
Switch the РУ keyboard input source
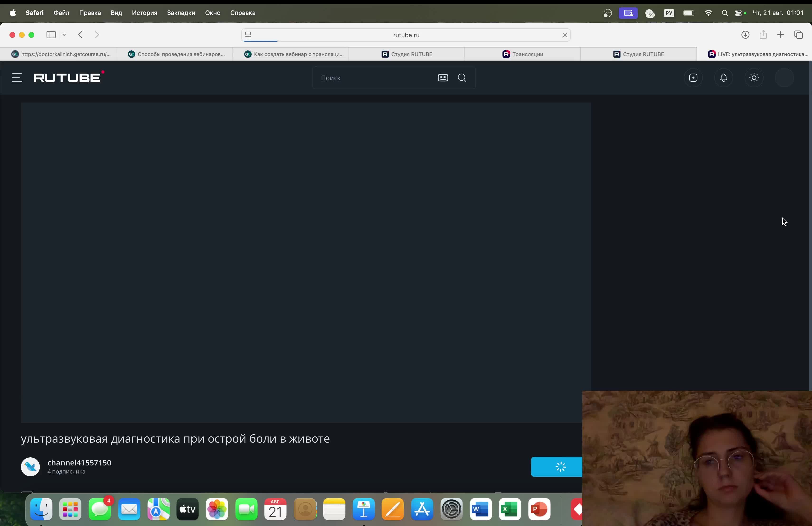tap(669, 13)
